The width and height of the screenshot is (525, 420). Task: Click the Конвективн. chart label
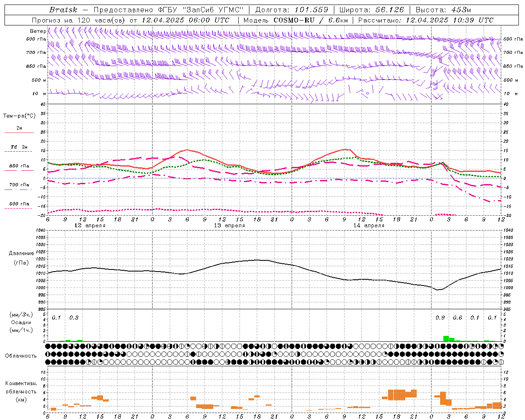coord(21,383)
